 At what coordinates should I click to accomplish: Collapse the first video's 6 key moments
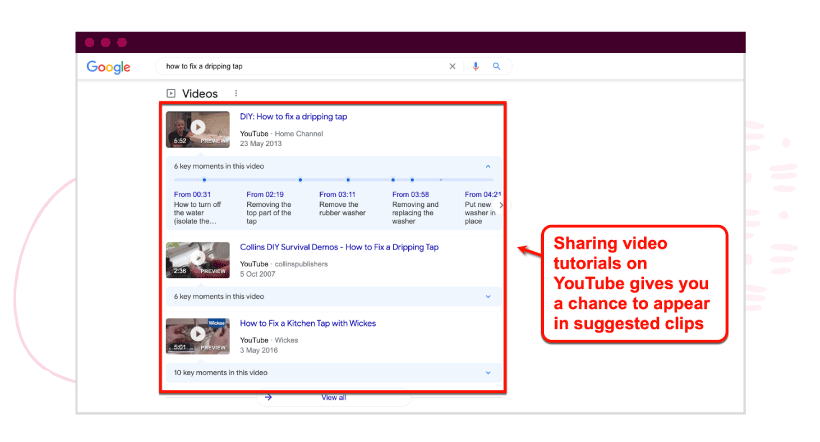tap(488, 166)
